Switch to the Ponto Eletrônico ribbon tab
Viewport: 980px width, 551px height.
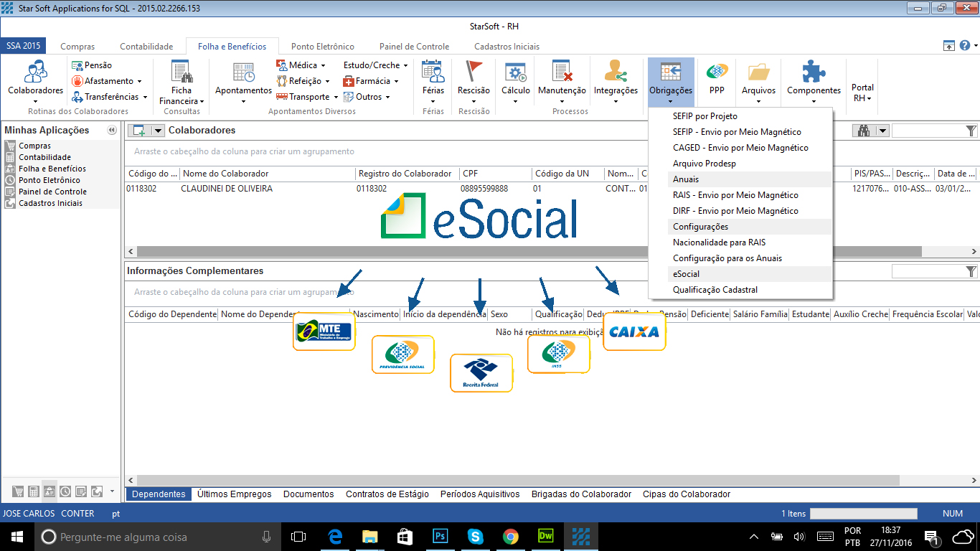tap(323, 47)
